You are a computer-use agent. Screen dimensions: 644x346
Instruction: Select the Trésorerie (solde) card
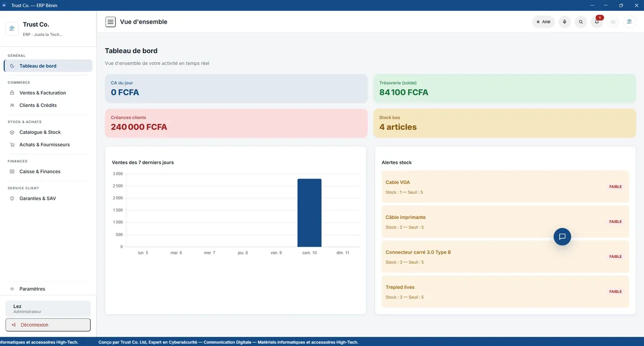pyautogui.click(x=504, y=89)
